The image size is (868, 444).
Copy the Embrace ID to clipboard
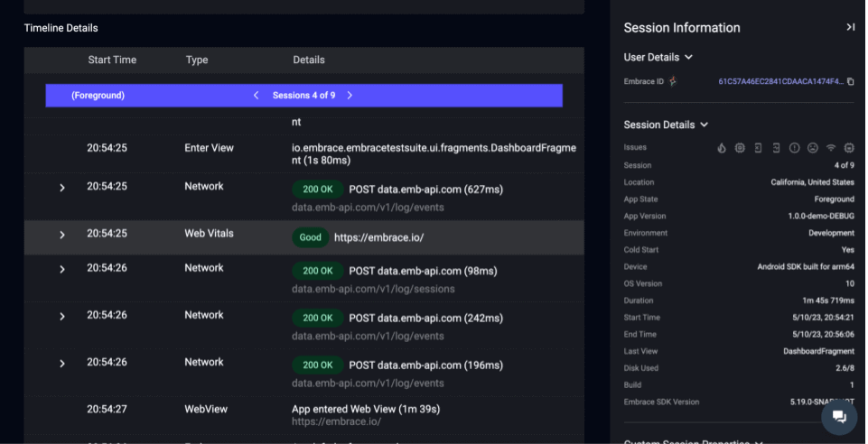(x=851, y=81)
